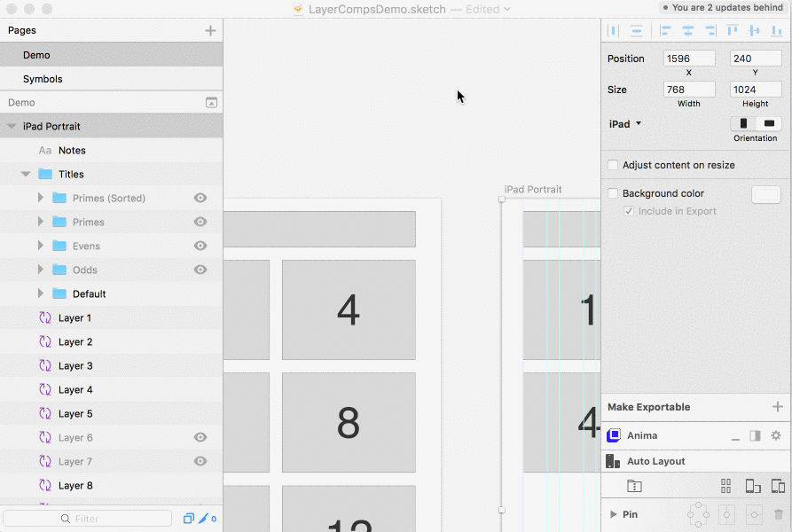The image size is (792, 532).
Task: Align layers to vertical middle
Action: click(755, 31)
